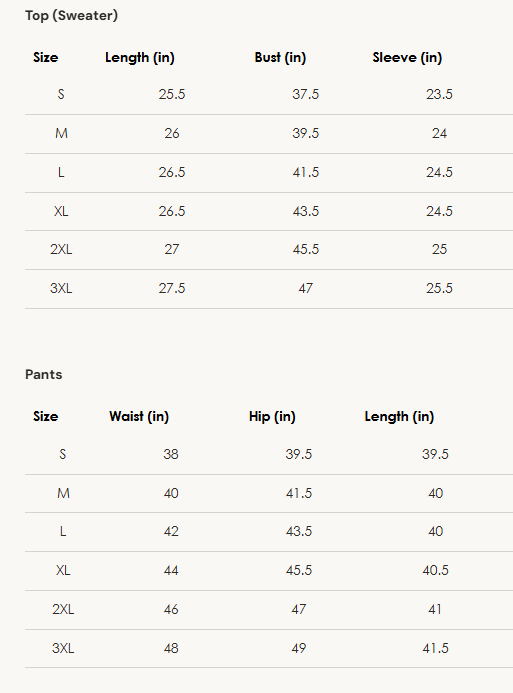513x693 pixels.
Task: Click pants size S waist value 38
Action: point(171,454)
